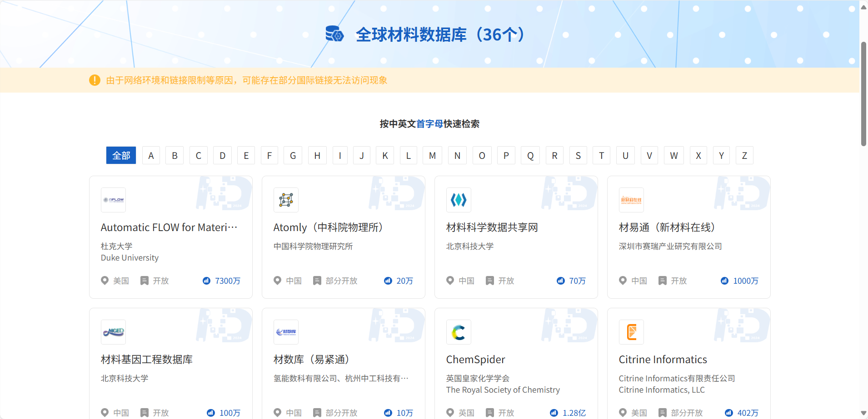Click the orange warning exclamation icon
This screenshot has height=419, width=868.
point(95,80)
